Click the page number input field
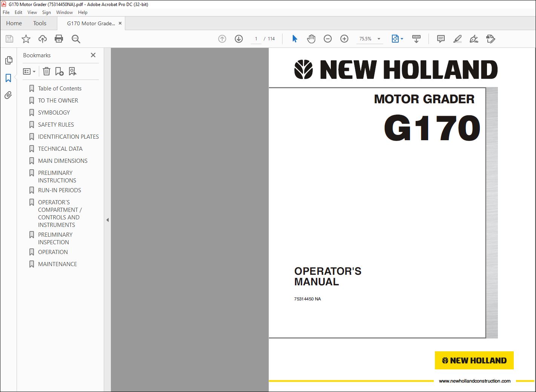Viewport: 536px width, 392px height. [x=256, y=39]
